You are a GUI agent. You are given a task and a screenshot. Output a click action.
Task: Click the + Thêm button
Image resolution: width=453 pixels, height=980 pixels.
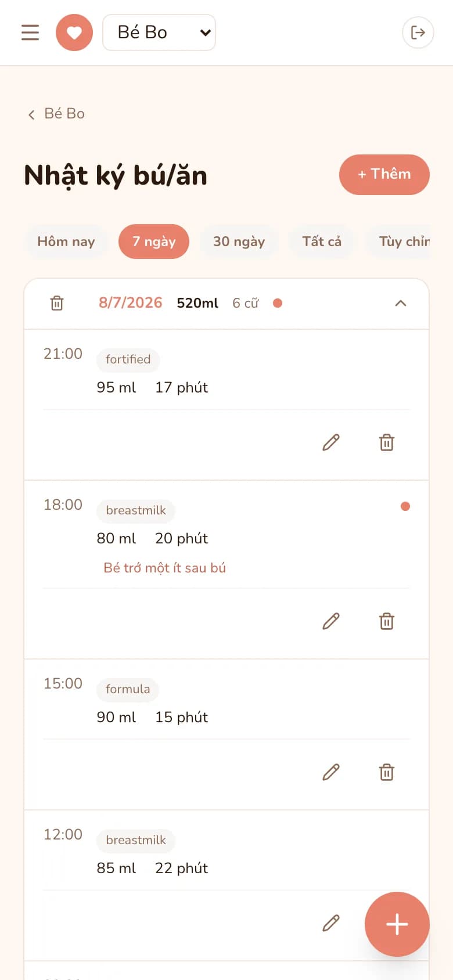[x=384, y=175]
